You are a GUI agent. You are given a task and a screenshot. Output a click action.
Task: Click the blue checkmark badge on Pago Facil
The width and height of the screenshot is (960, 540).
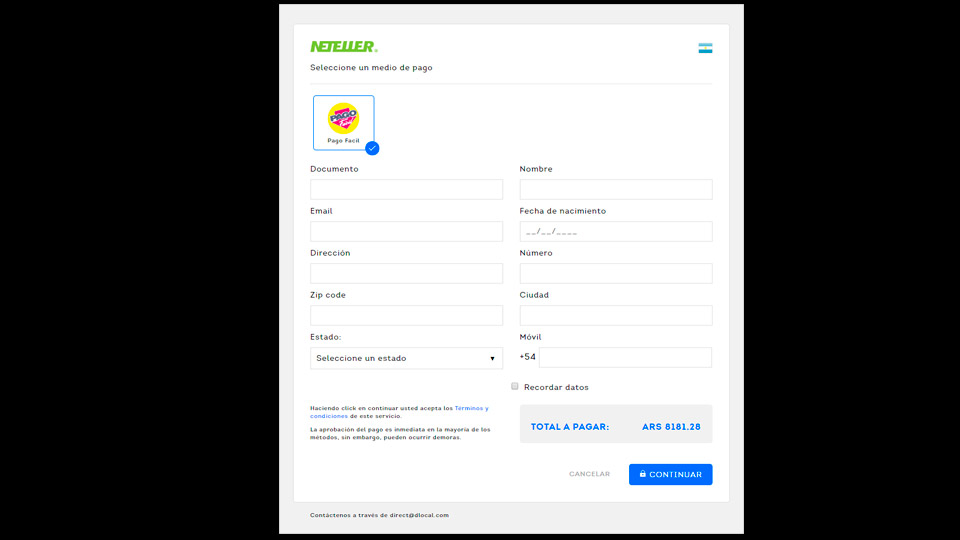372,148
